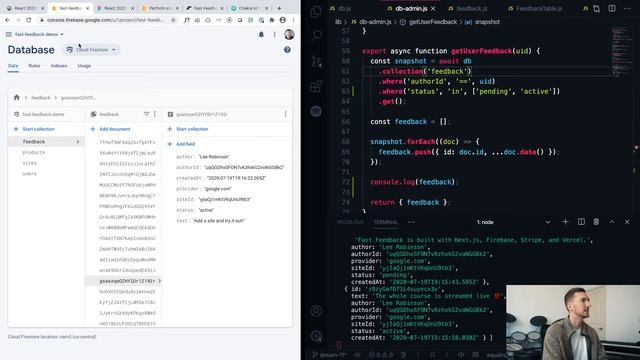Create a new terminal with plus icon
The height and width of the screenshot is (360, 640).
565,222
